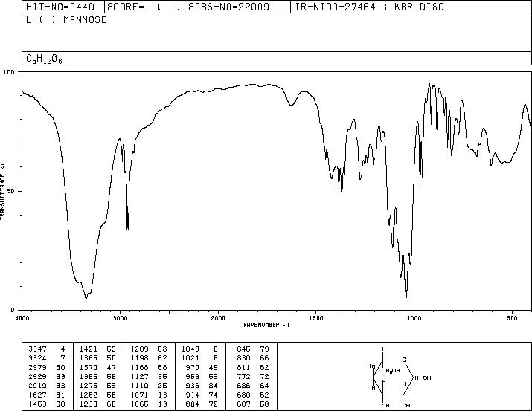Click the 1000 wavenumber axis label
The image size is (532, 411).
[x=414, y=318]
